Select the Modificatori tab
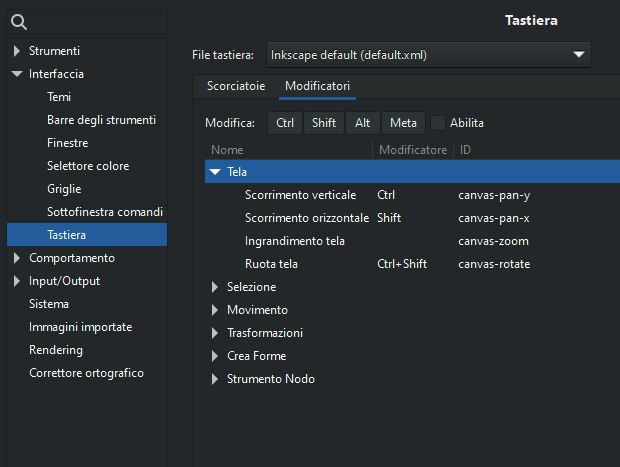The image size is (620, 467). [x=318, y=86]
